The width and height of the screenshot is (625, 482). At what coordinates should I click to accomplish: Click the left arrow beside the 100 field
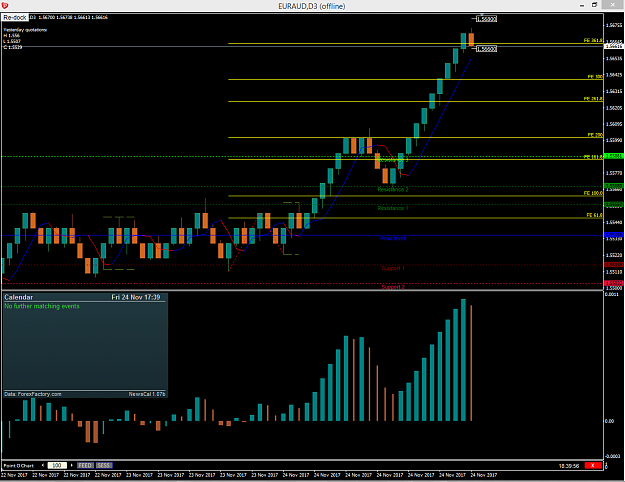(43, 465)
